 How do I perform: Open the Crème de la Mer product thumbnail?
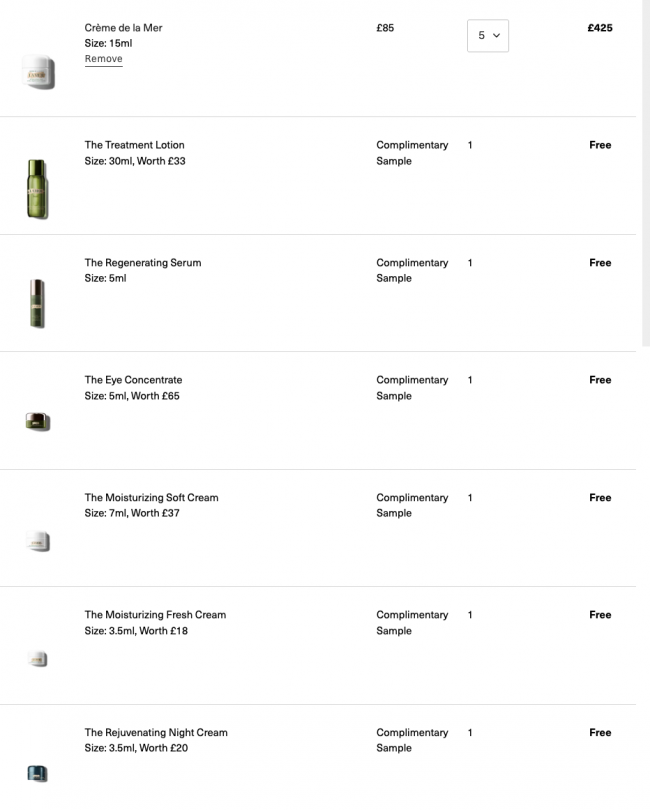(38, 72)
